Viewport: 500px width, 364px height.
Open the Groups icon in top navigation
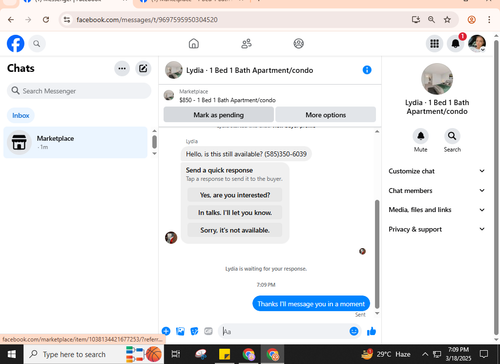point(299,43)
